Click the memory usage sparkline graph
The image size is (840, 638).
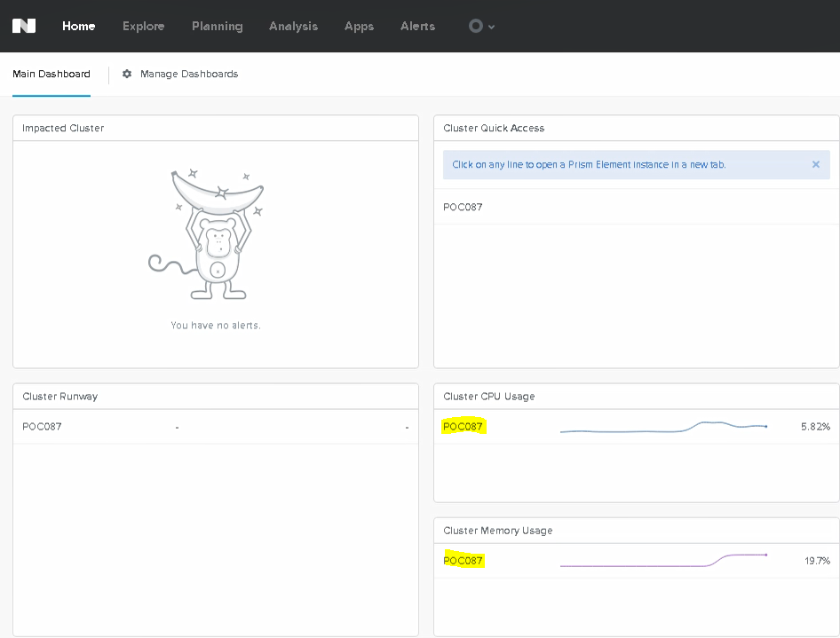click(x=663, y=561)
